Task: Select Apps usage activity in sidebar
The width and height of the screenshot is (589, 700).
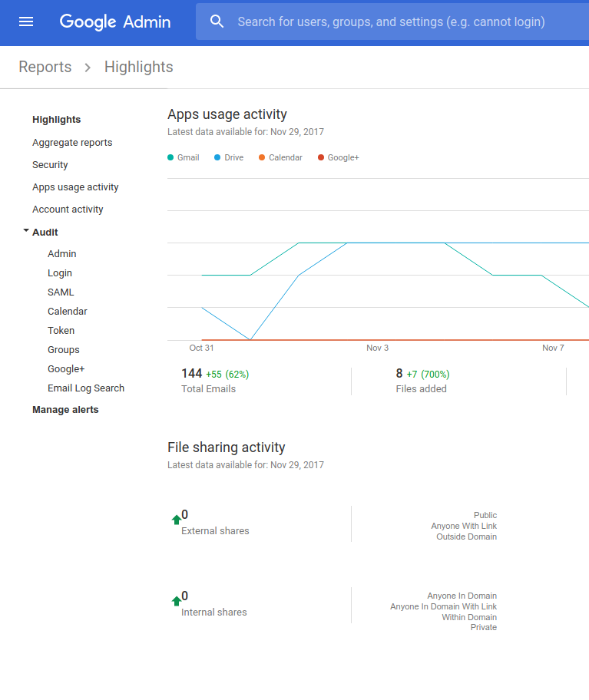Action: click(75, 187)
